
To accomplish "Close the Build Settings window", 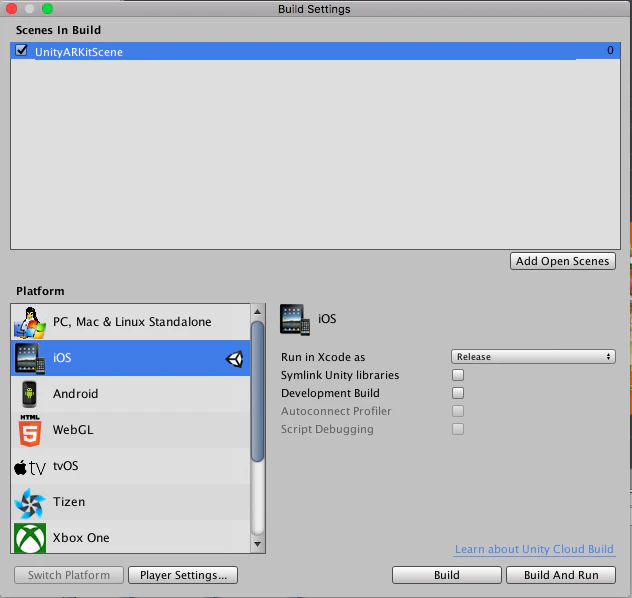I will (11, 8).
